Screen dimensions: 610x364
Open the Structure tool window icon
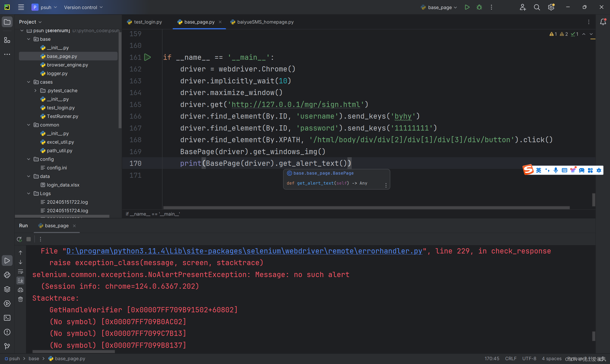7,40
